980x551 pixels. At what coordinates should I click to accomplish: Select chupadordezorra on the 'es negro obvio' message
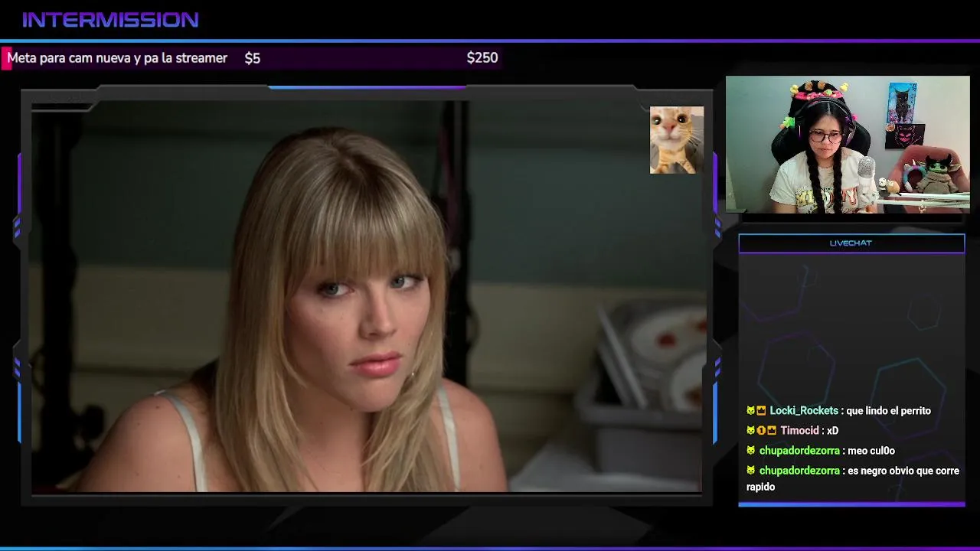click(799, 471)
